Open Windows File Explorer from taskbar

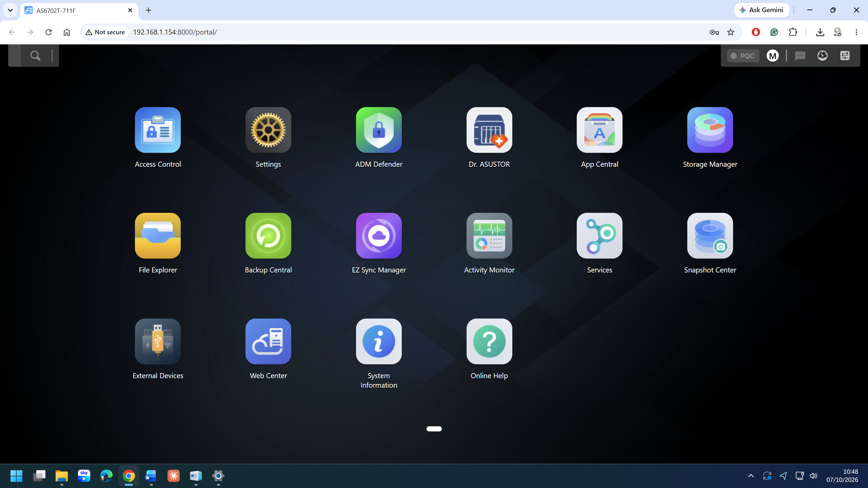pos(62,476)
